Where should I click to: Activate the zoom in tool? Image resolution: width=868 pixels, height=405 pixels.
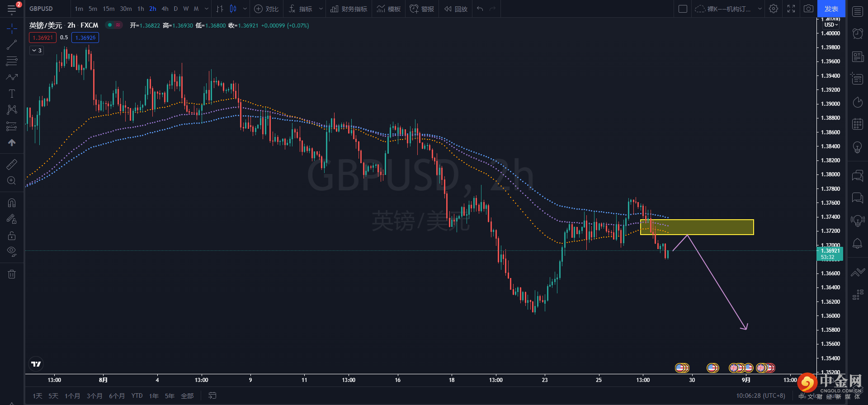(12, 181)
